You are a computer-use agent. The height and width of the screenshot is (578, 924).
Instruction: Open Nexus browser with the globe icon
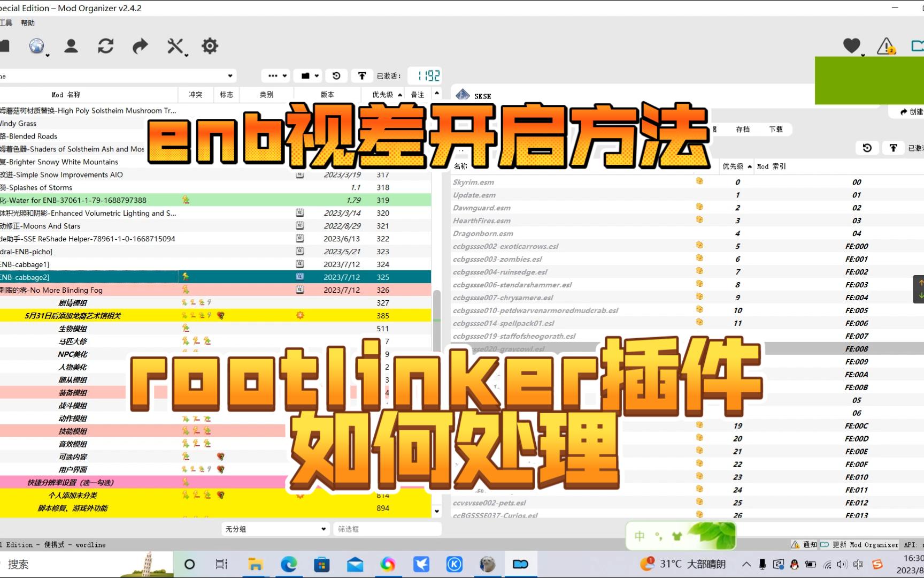click(x=35, y=46)
